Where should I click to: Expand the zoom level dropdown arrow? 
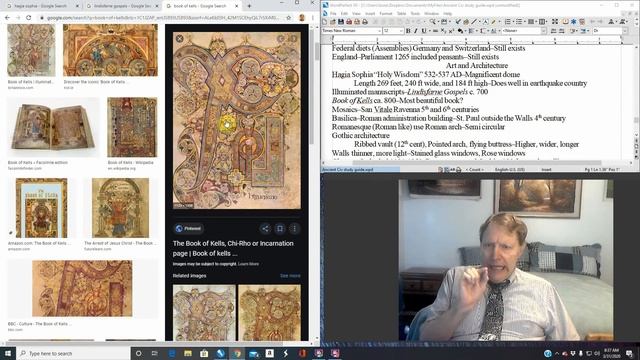438,22
